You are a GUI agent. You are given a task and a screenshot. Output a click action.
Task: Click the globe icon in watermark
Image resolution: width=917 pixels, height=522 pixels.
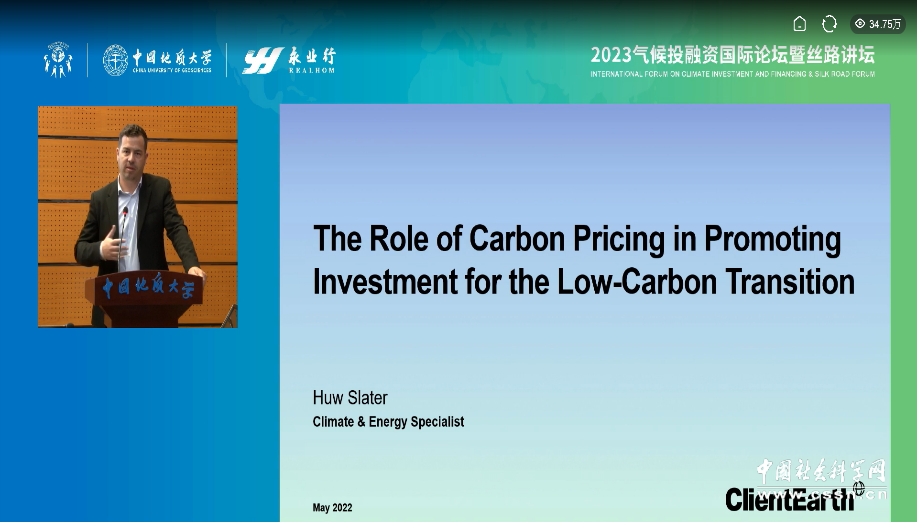point(859,488)
